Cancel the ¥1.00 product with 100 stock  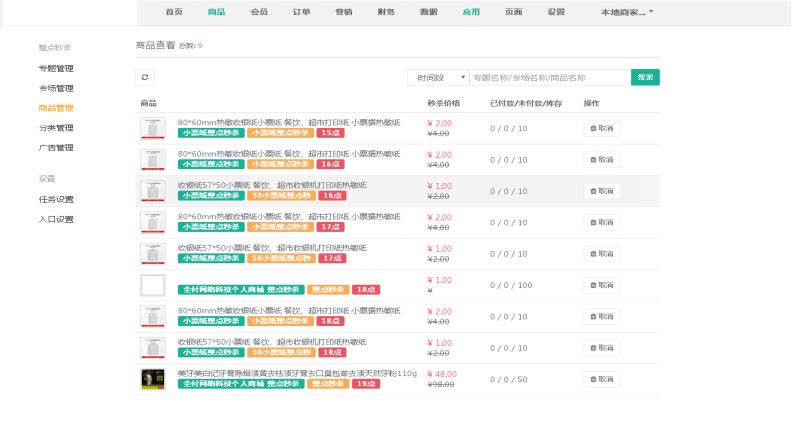[x=602, y=285]
